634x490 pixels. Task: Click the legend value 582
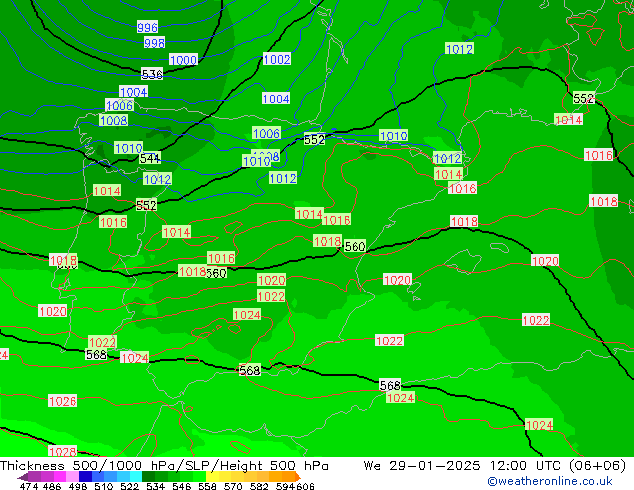[259, 486]
